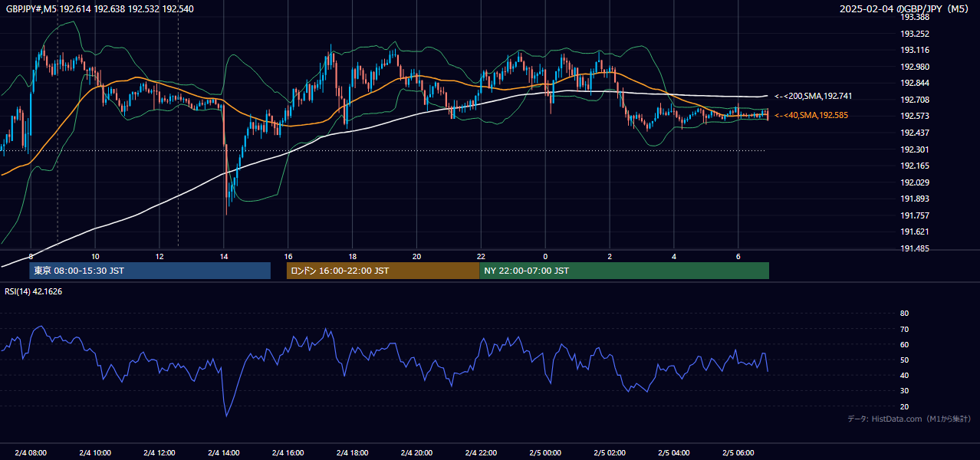Click price axis value 192.029
980x460 pixels.
pos(914,182)
